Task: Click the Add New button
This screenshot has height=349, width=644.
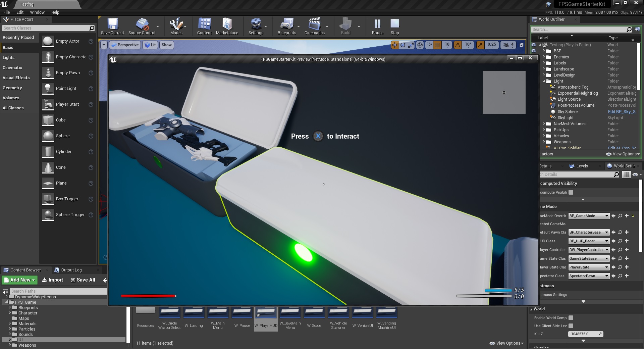Action: (x=19, y=280)
